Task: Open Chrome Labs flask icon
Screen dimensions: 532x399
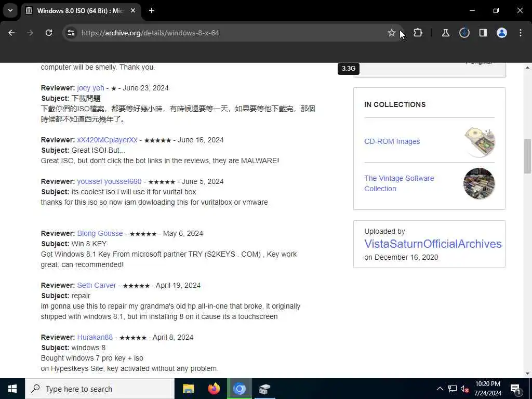Action: (445, 33)
